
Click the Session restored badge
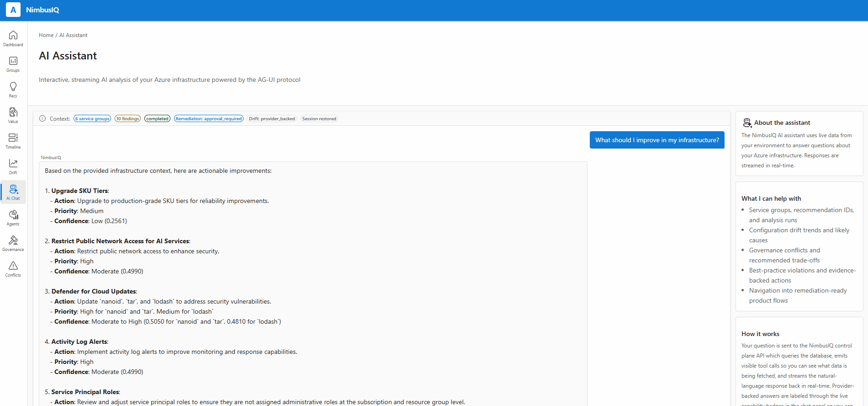coord(319,118)
